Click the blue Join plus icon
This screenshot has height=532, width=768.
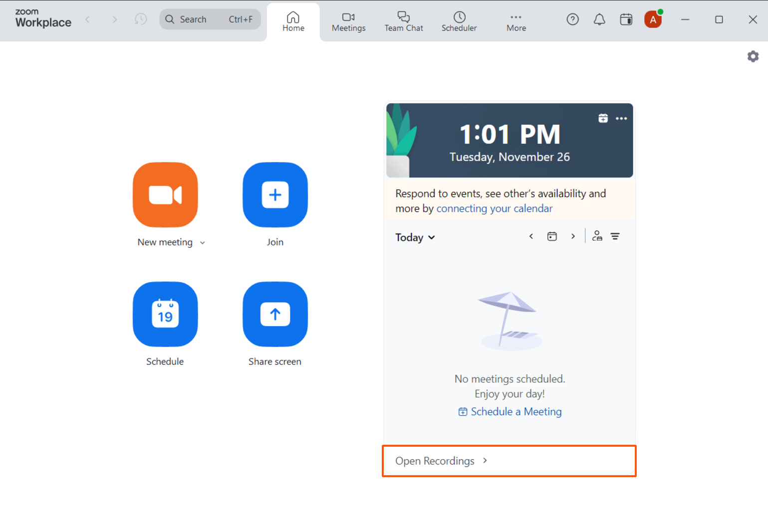[275, 195]
